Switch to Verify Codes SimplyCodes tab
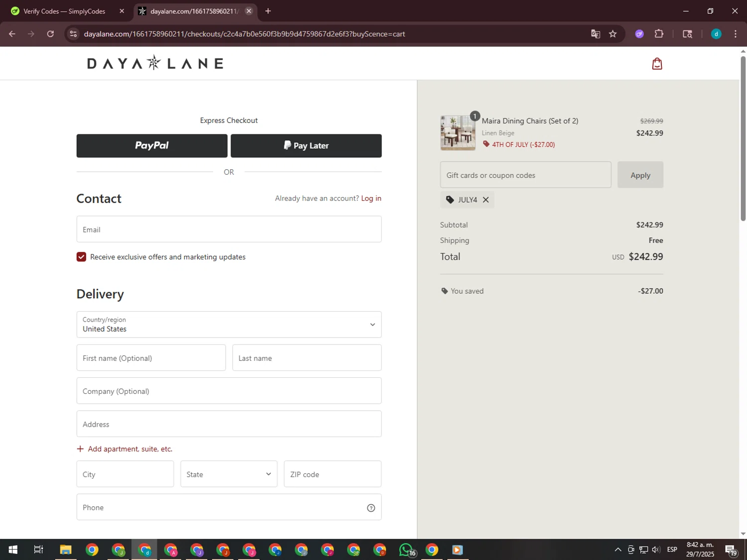 coord(65,11)
